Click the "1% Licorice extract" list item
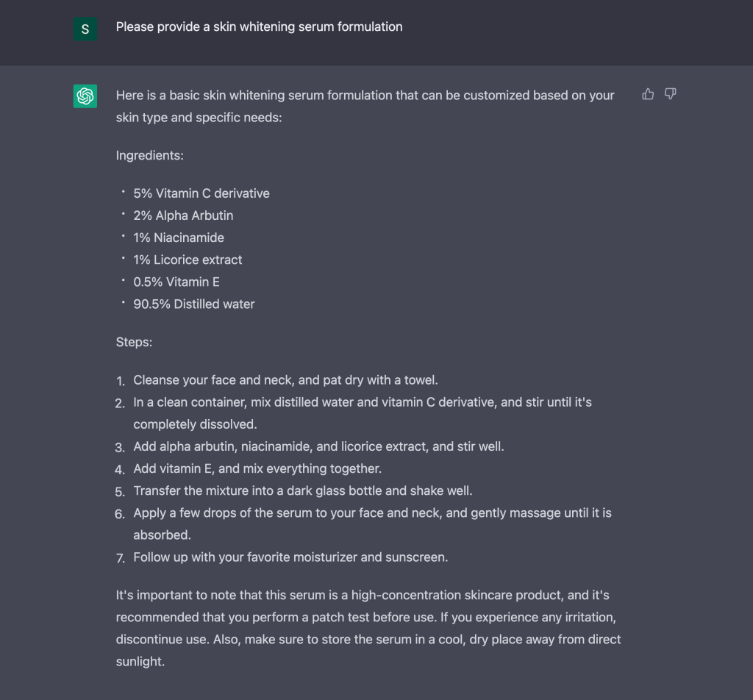Image resolution: width=753 pixels, height=700 pixels. (x=188, y=260)
